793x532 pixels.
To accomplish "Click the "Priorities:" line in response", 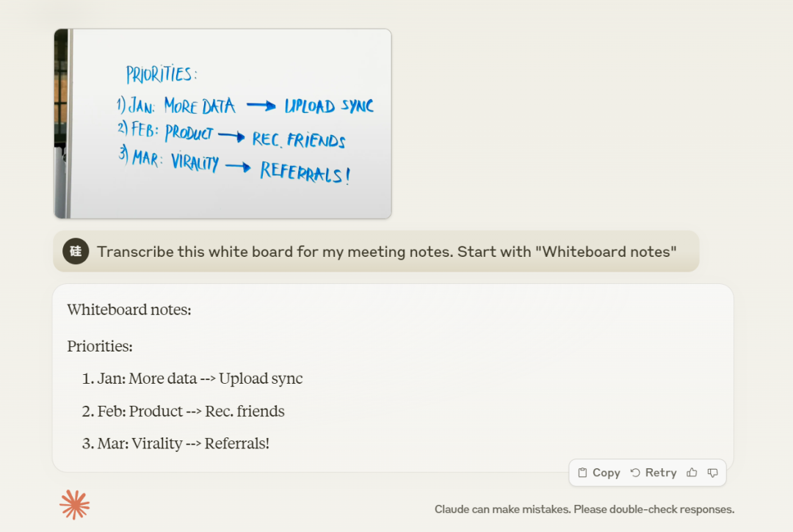I will point(100,346).
